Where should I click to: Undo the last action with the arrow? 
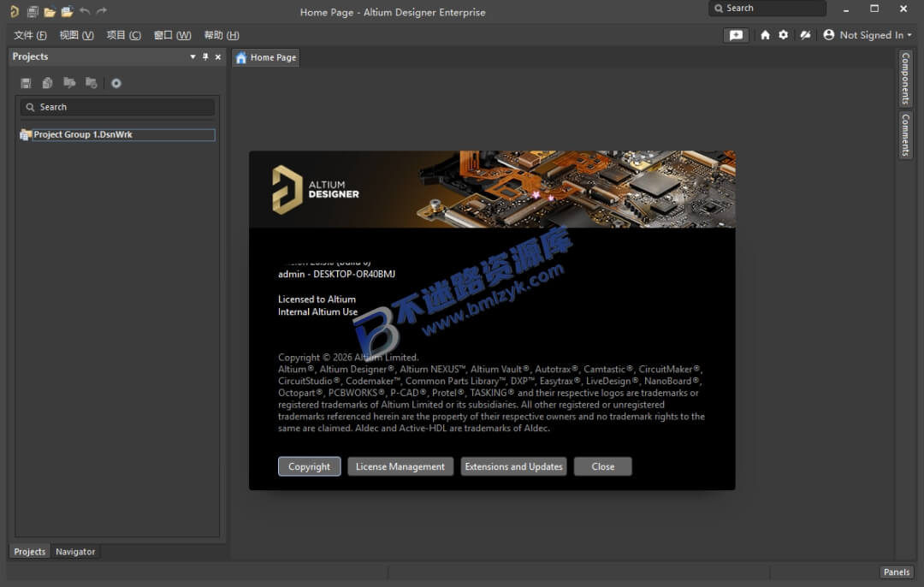[x=85, y=10]
